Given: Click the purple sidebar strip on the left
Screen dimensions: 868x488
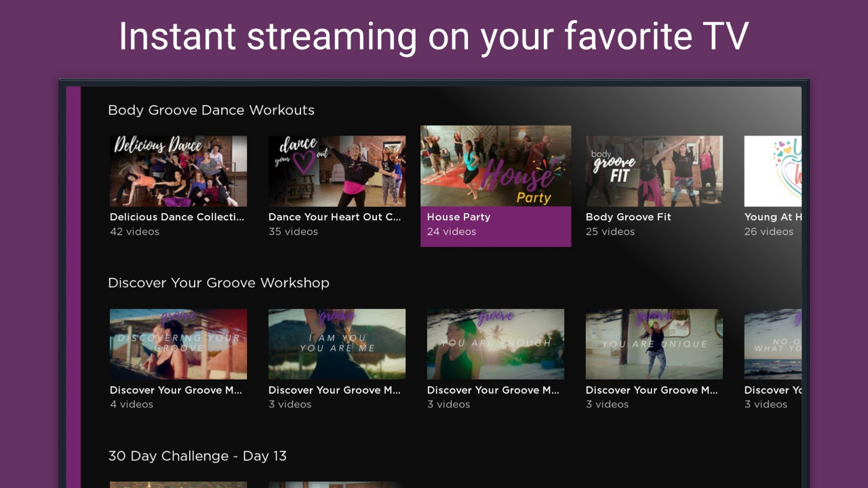Looking at the screenshot, I should [71, 271].
